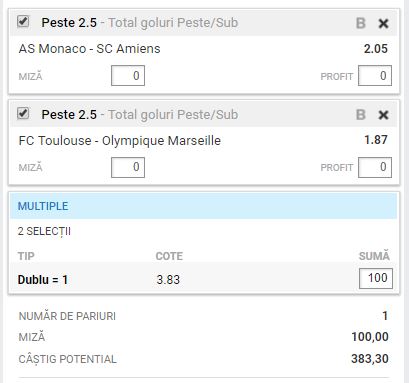Viewport: 409px width, 383px height.
Task: Open the FC Toulouse - Olympique Marseille match
Action: [120, 141]
